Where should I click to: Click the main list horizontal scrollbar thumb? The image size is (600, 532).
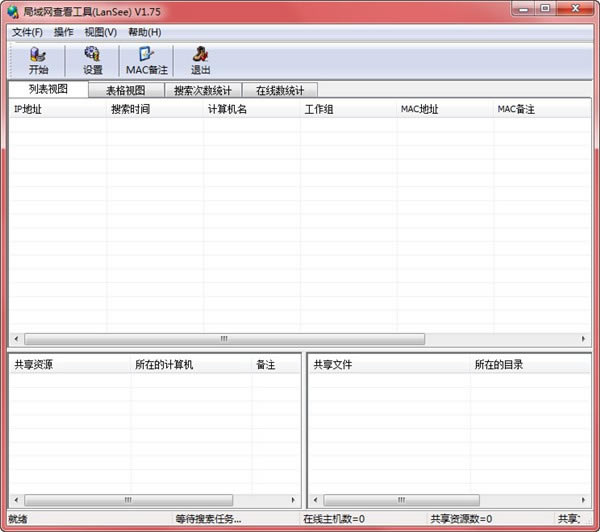(224, 339)
